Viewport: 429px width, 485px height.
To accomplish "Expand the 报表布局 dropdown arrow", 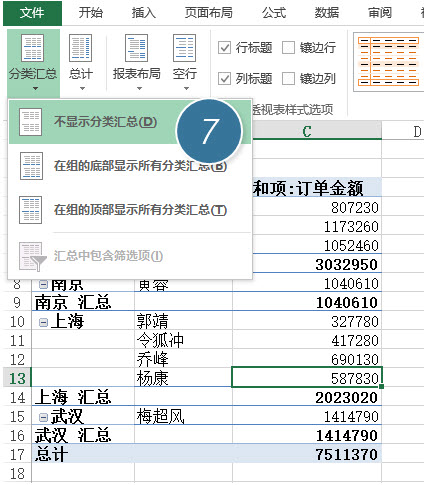I will 139,89.
